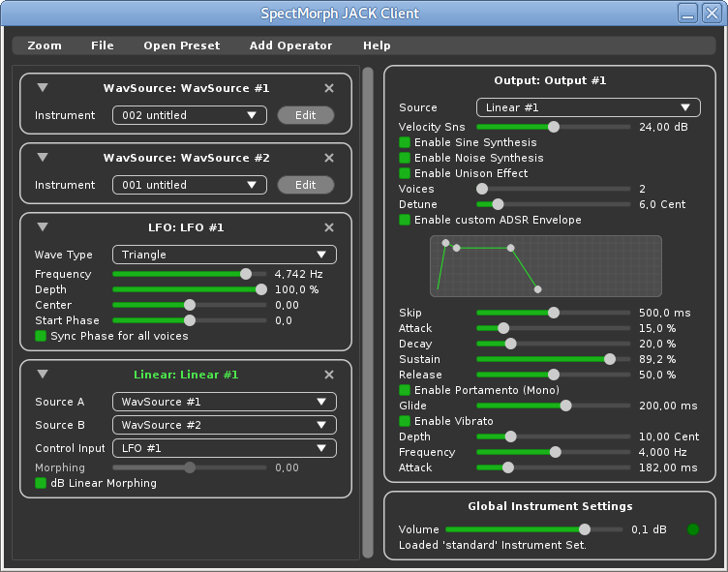Viewport: 728px width, 572px height.
Task: Click the Release slider handle
Action: click(554, 375)
